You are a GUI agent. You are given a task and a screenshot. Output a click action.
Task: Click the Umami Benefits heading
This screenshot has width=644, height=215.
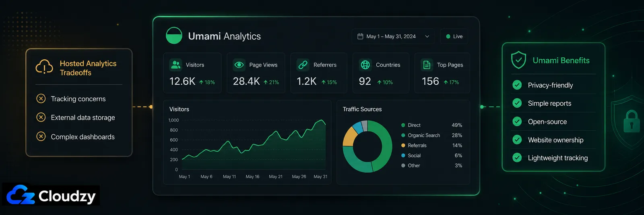click(561, 61)
